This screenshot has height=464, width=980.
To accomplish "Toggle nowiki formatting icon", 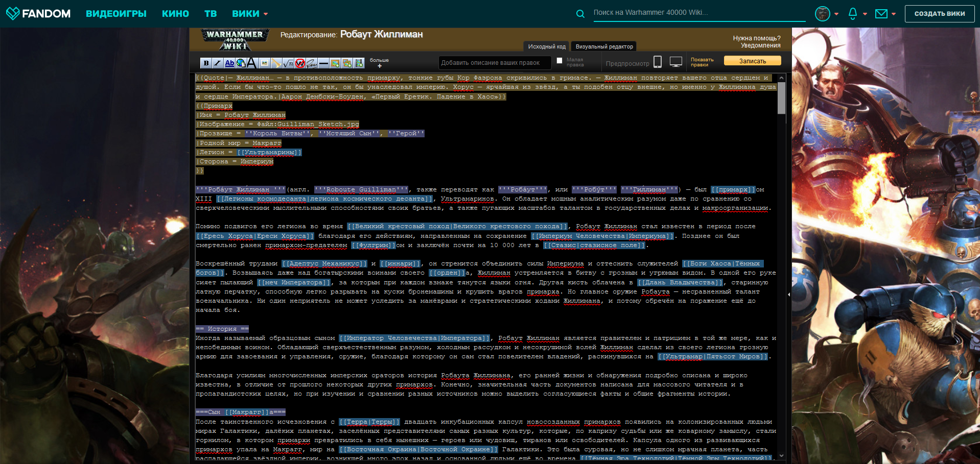I will click(x=300, y=63).
